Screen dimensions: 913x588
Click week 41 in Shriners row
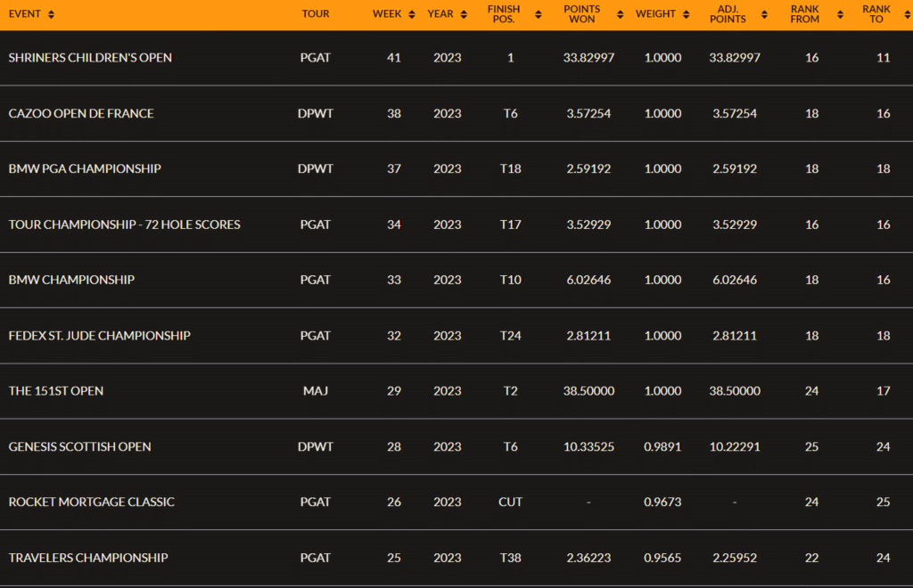pyautogui.click(x=394, y=58)
